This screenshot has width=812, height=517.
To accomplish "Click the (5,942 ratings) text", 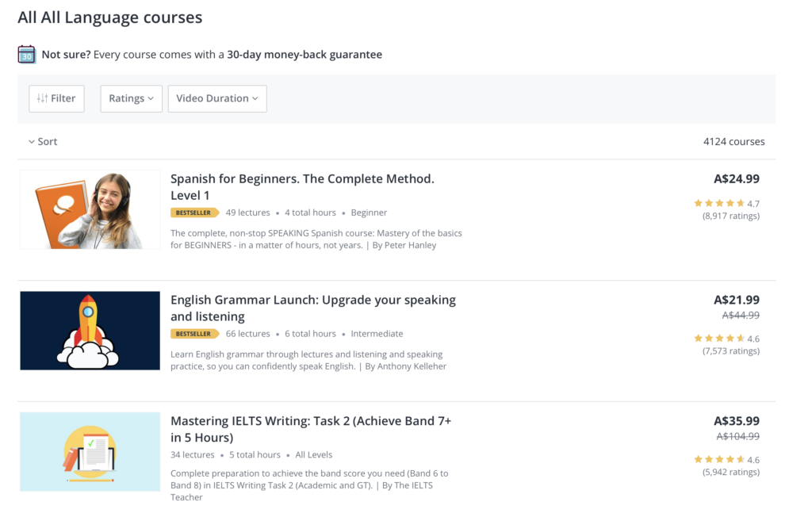I will [x=730, y=473].
